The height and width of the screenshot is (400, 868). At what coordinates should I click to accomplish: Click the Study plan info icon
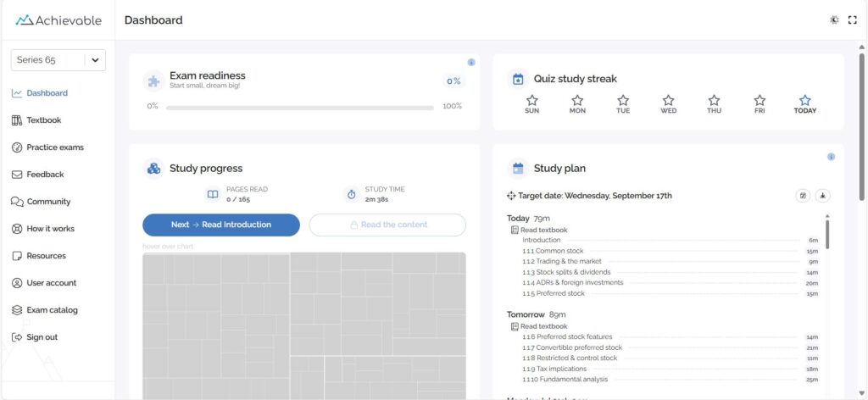point(831,157)
